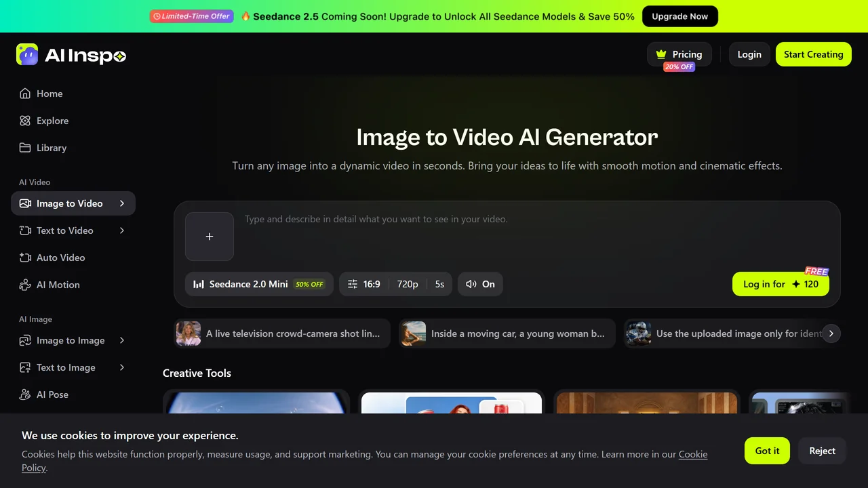Click the AI Inspo brand text
Viewport: 868px width, 488px height.
(85, 55)
